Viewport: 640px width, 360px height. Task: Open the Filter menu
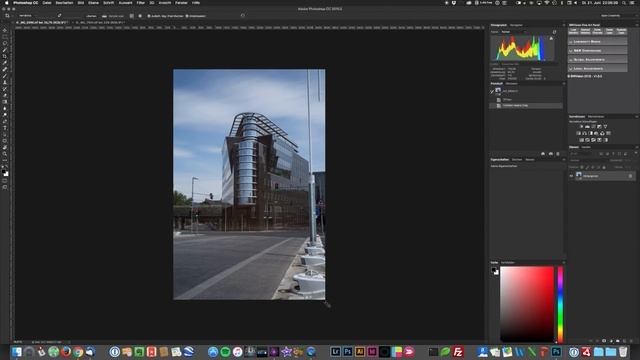[x=140, y=2]
